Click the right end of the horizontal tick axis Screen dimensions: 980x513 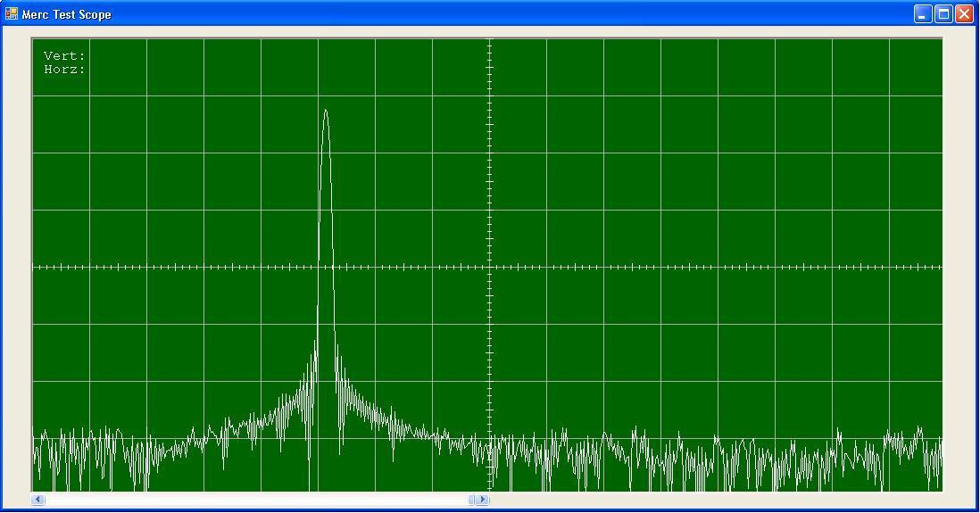tap(939, 267)
